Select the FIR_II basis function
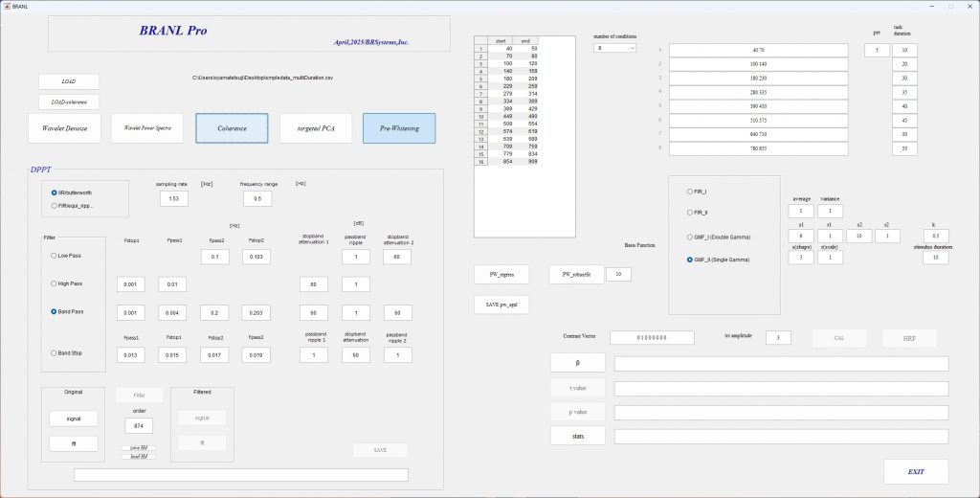This screenshot has width=980, height=498. tap(698, 213)
